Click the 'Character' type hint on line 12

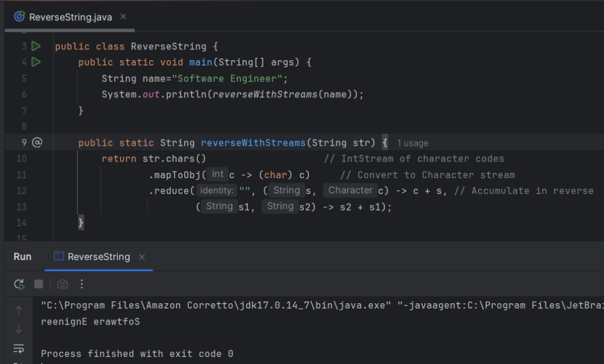coord(350,191)
